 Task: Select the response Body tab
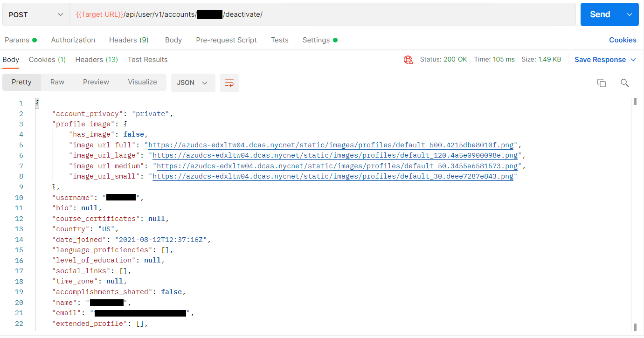11,60
